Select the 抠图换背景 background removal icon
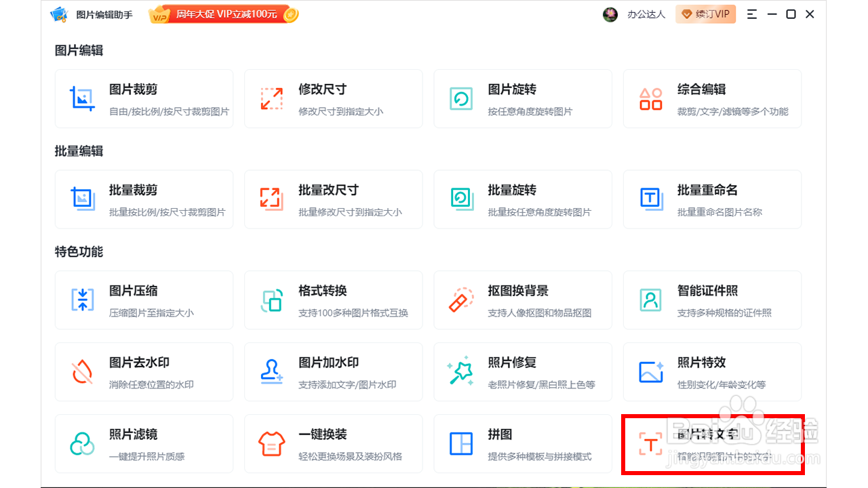The image size is (868, 488). (461, 300)
